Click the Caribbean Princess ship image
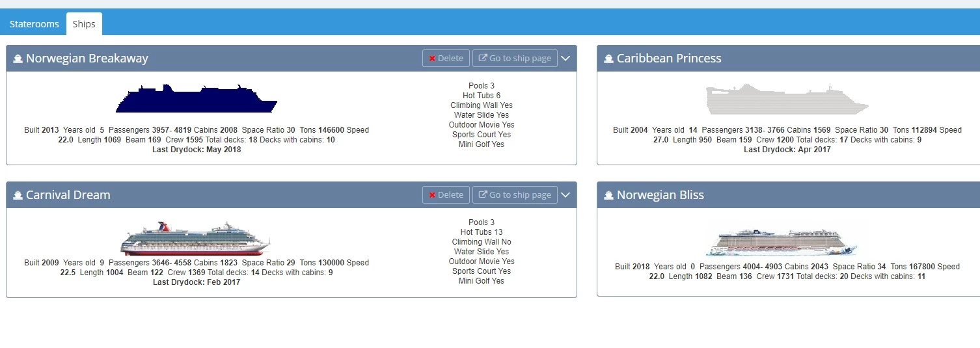 [787, 100]
